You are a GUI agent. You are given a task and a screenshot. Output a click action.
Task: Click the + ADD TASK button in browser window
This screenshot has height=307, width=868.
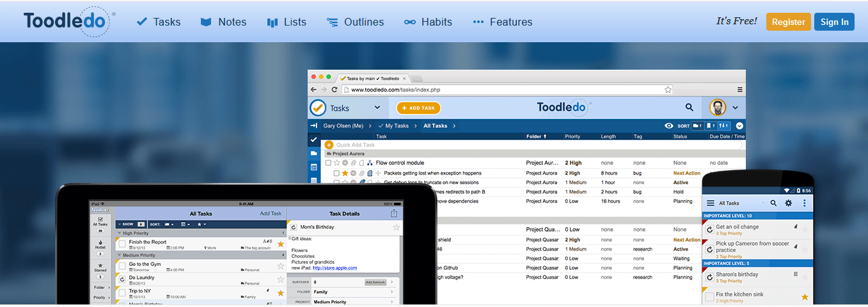[418, 108]
